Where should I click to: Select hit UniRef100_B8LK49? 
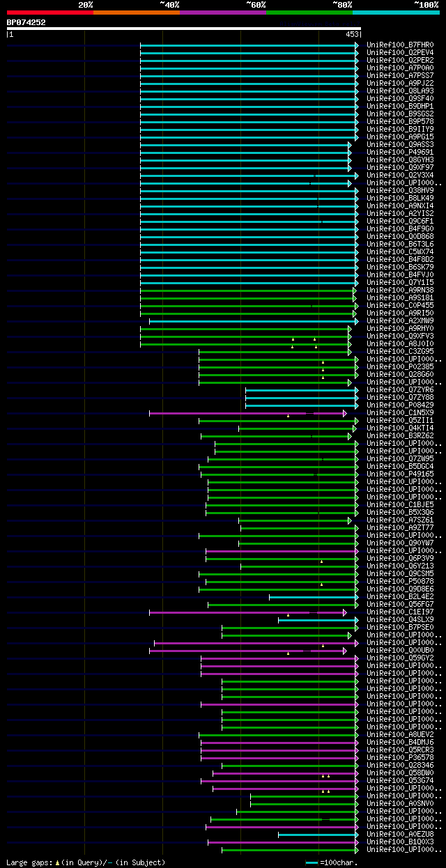tap(400, 198)
